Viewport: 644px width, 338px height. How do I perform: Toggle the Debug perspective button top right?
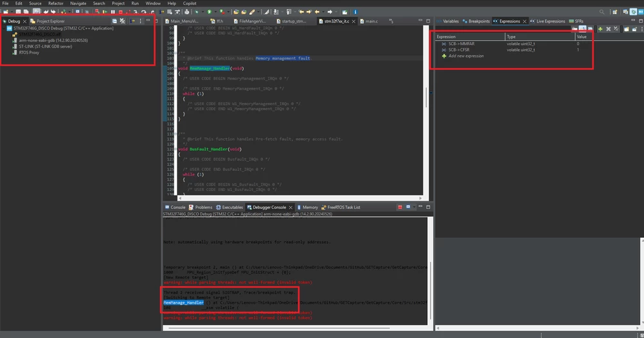pyautogui.click(x=633, y=12)
